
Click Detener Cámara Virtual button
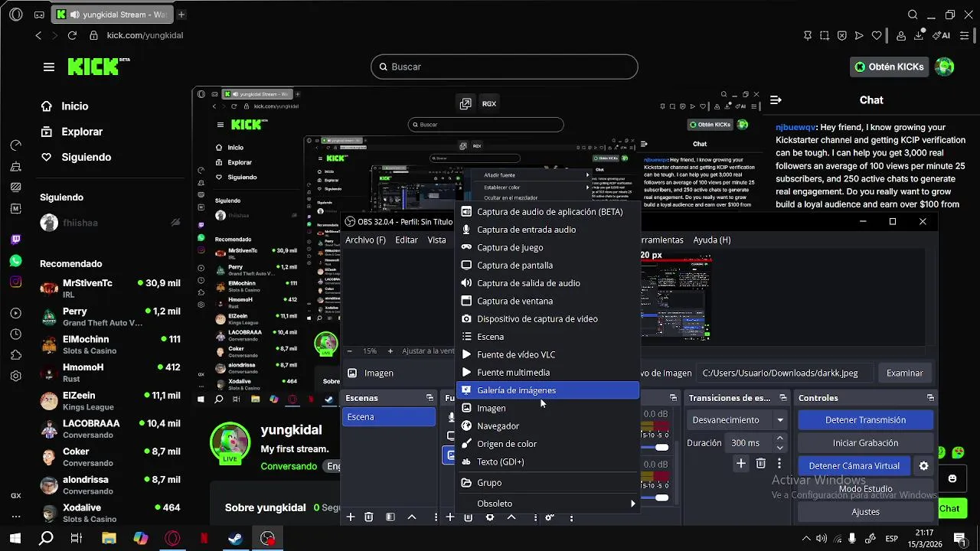click(x=854, y=466)
